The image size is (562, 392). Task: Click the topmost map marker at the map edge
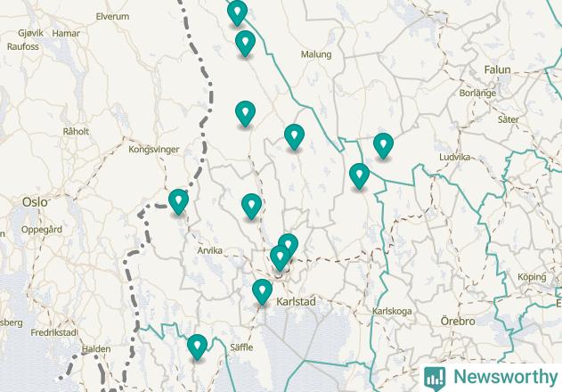pos(237,12)
